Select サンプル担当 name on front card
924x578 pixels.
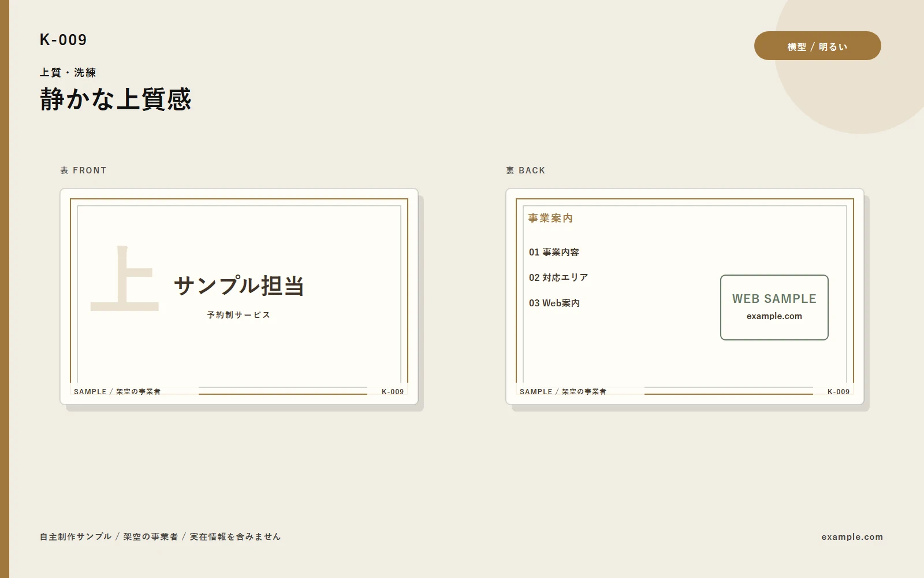(x=239, y=286)
